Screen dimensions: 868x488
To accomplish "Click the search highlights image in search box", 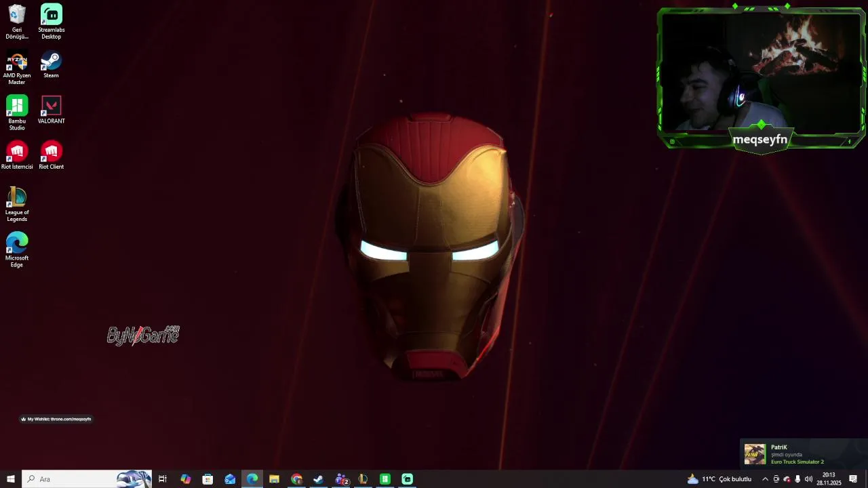I will (133, 479).
